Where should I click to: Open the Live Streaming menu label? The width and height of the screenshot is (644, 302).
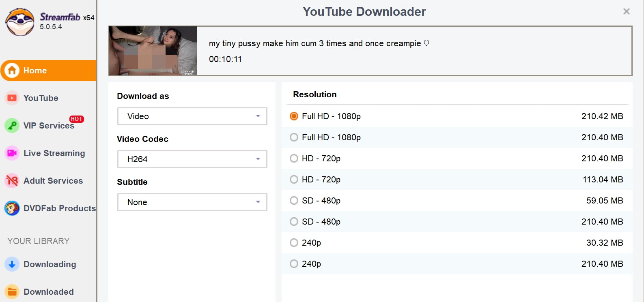tap(54, 153)
